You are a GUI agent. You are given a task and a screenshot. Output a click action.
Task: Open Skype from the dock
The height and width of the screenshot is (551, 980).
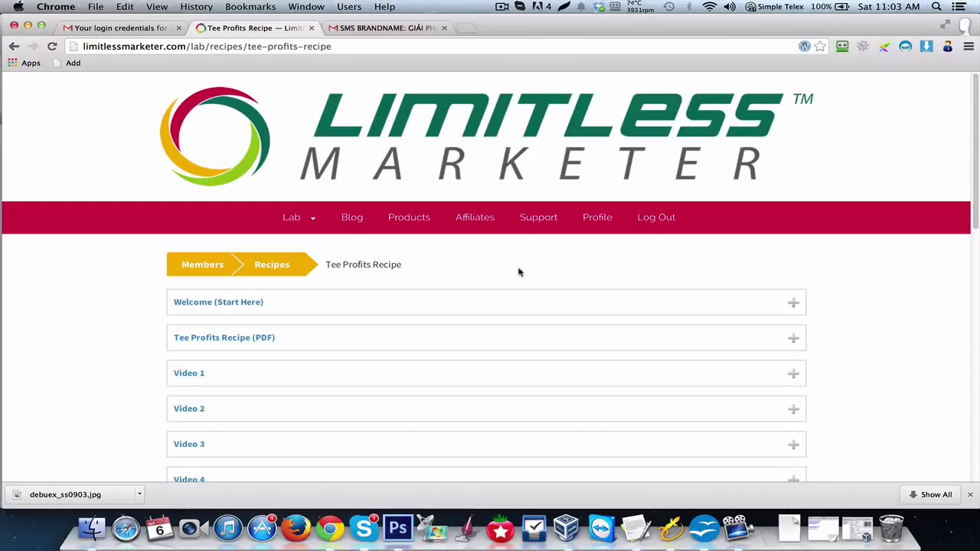(364, 529)
